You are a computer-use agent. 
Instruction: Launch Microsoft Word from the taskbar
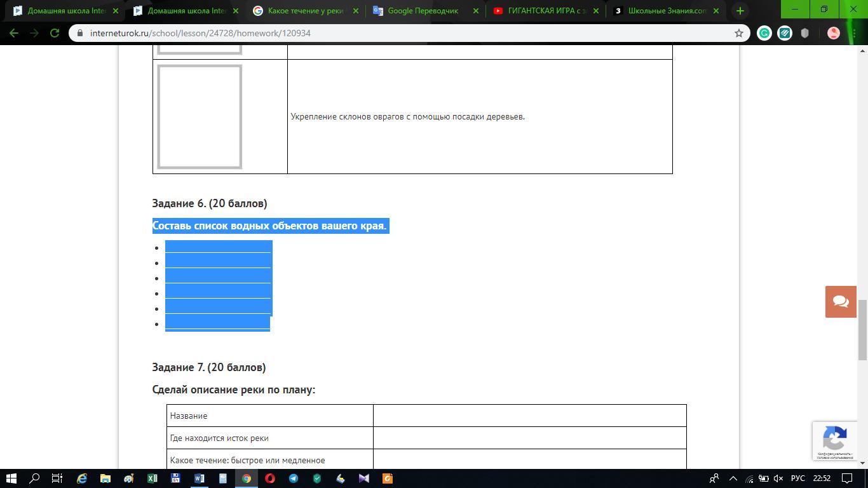pos(200,478)
